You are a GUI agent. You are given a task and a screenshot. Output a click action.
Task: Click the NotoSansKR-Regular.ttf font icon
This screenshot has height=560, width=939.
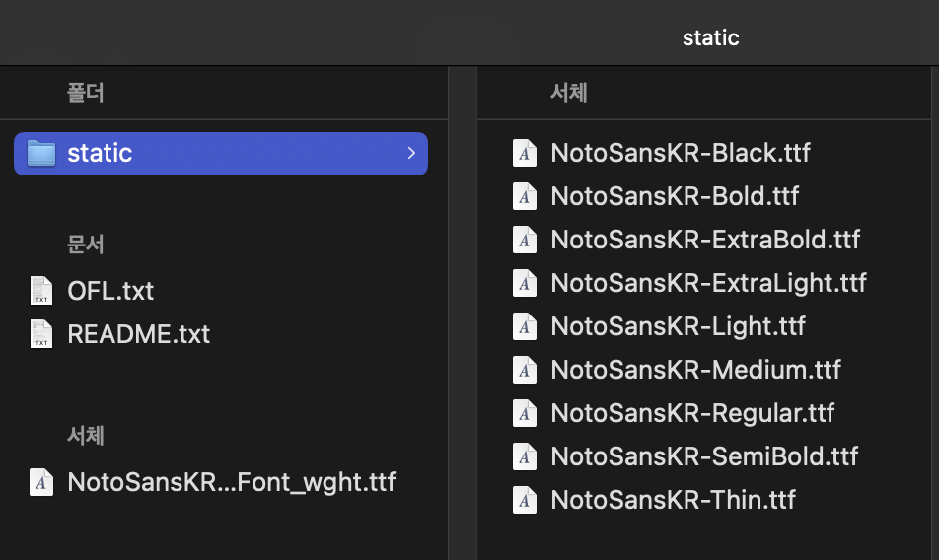coord(525,413)
